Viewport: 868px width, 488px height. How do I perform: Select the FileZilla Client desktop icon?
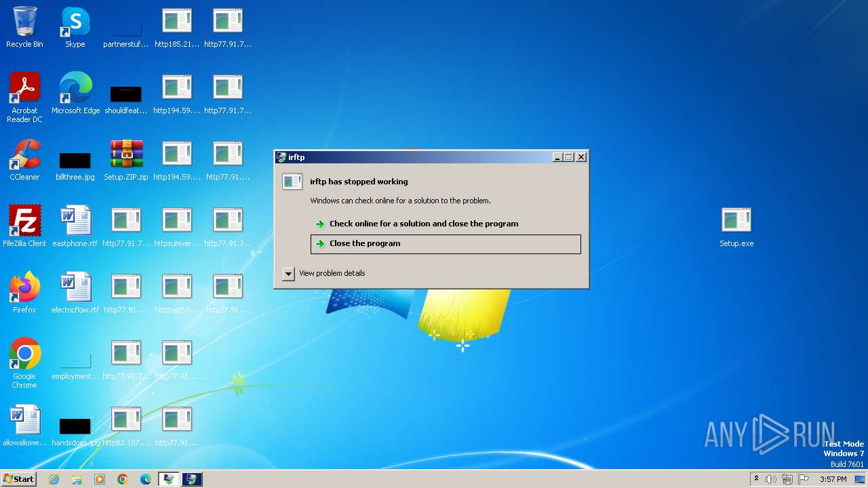[x=24, y=226]
